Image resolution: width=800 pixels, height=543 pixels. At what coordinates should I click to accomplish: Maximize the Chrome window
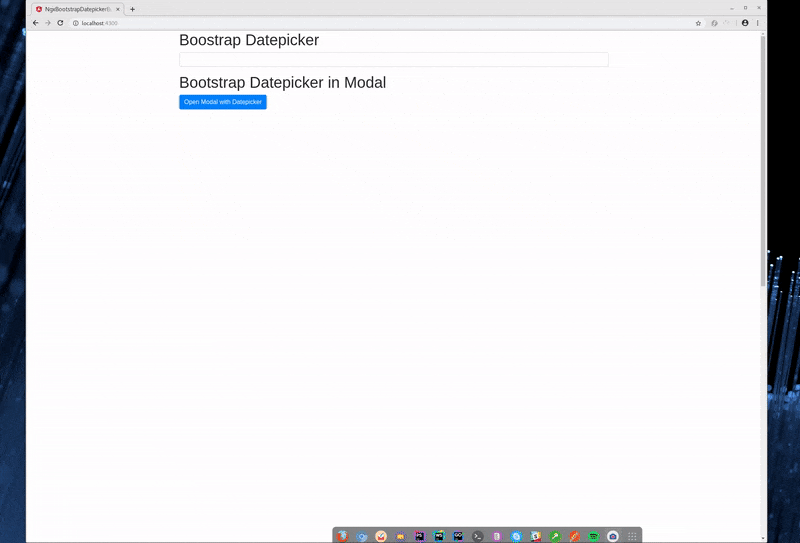[745, 8]
